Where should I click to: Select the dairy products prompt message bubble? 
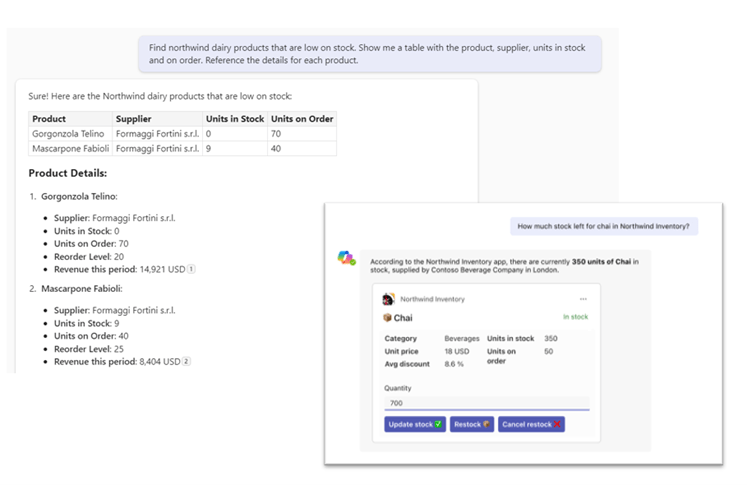click(x=370, y=53)
